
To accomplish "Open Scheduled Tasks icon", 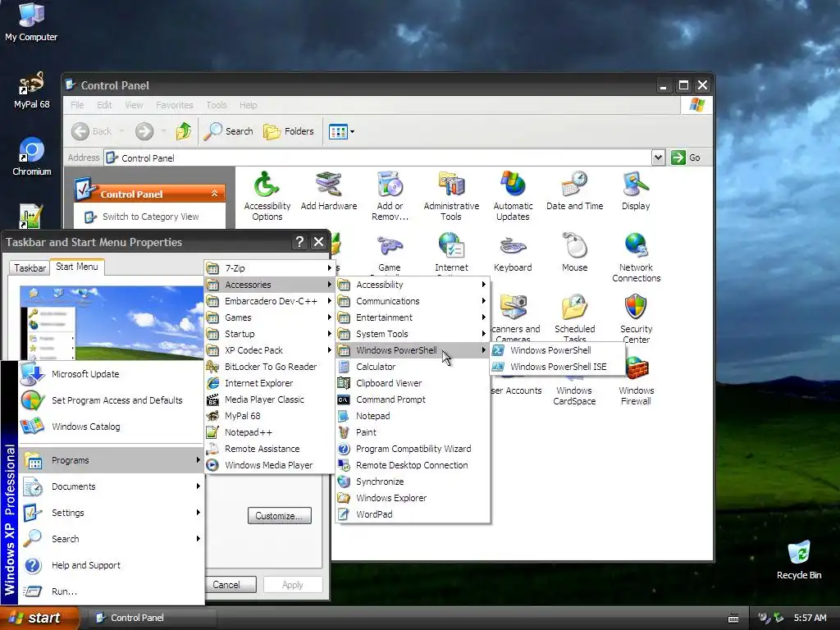I will pos(574,317).
